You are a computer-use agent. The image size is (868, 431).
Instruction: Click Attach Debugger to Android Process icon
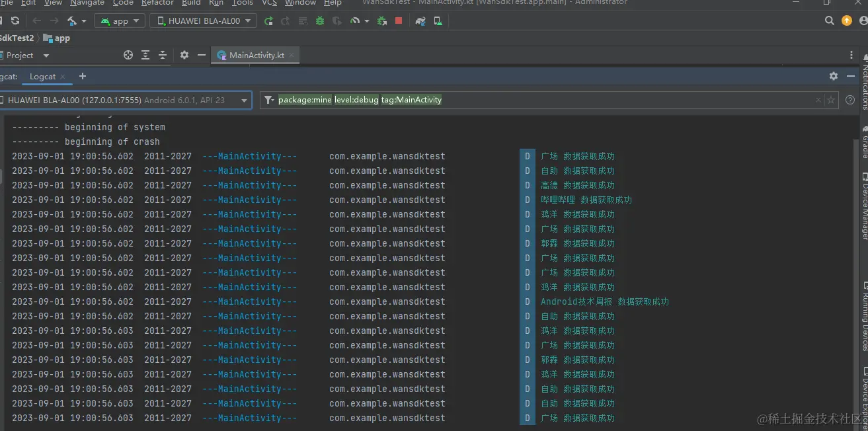tap(381, 21)
